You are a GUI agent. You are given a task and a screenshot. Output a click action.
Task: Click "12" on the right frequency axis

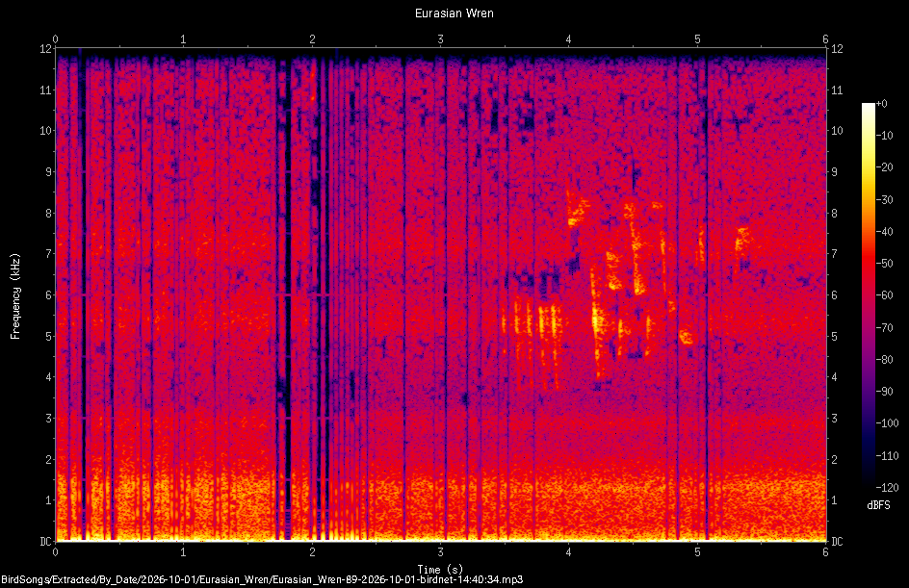pyautogui.click(x=837, y=49)
